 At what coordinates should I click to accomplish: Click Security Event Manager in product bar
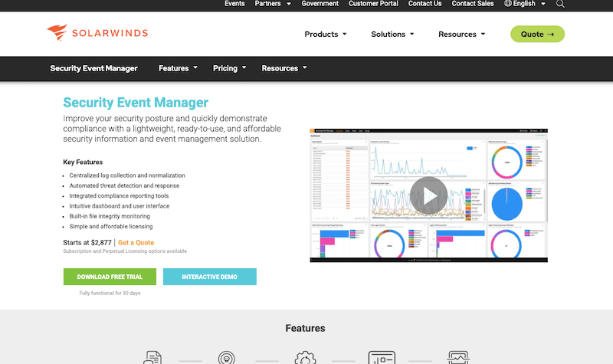click(x=93, y=68)
